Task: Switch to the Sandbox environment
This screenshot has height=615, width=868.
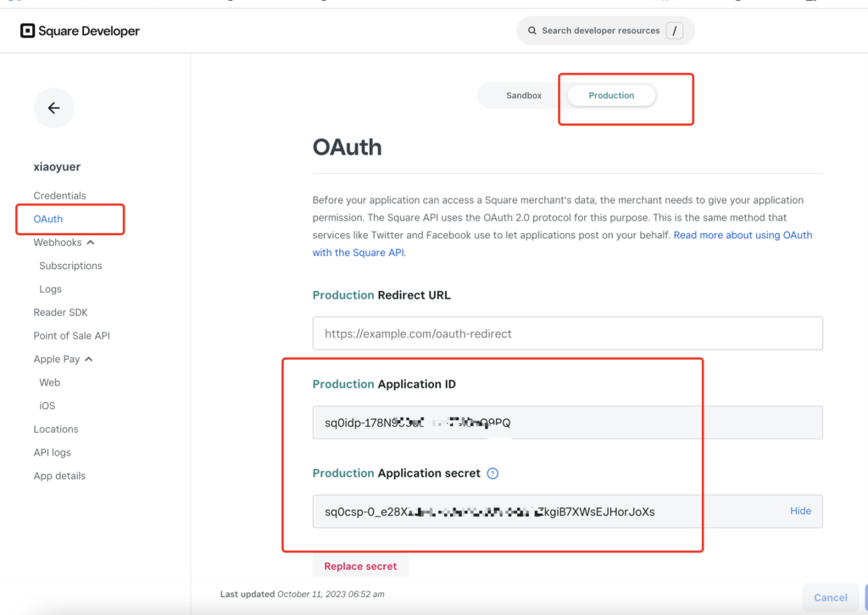Action: (524, 95)
